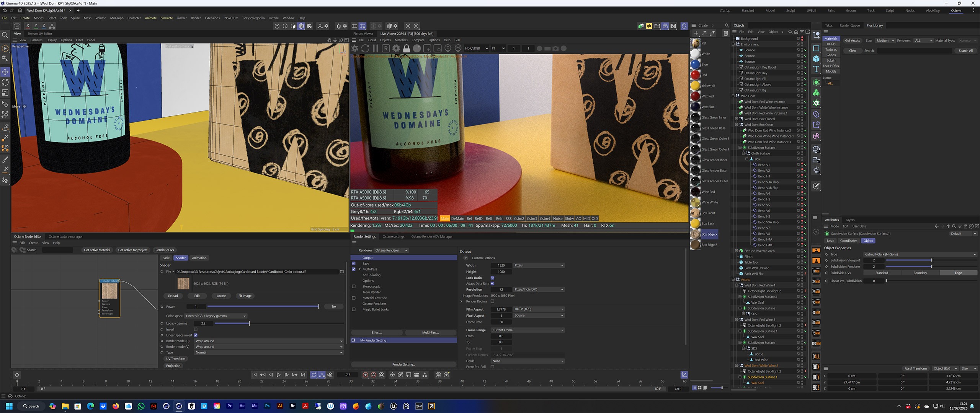The height and width of the screenshot is (413, 980).
Task: Open Photoshop from the Windows taskbar
Action: pyautogui.click(x=267, y=406)
